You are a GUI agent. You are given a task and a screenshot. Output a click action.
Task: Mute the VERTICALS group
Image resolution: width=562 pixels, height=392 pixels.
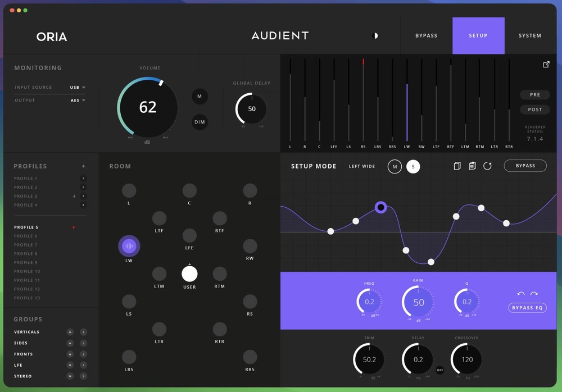(70, 332)
